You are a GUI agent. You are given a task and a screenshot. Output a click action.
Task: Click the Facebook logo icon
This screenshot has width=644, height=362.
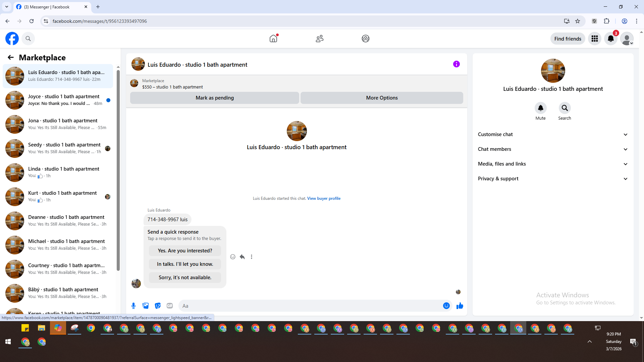click(x=12, y=39)
